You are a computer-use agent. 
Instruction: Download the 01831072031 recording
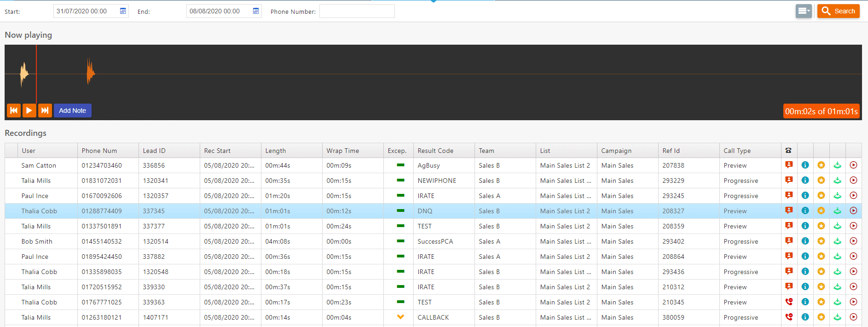click(837, 180)
